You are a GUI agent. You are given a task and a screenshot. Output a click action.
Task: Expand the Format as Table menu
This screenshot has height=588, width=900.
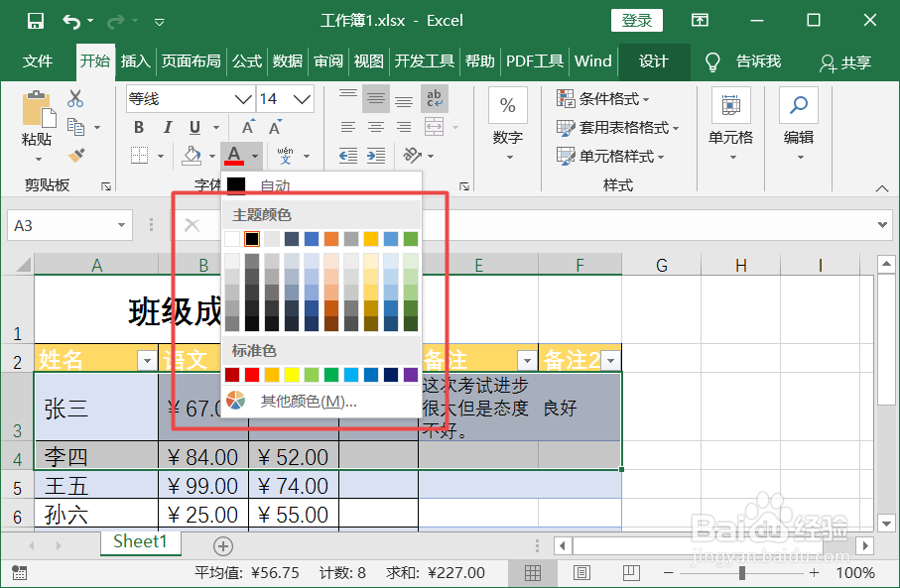tap(617, 127)
